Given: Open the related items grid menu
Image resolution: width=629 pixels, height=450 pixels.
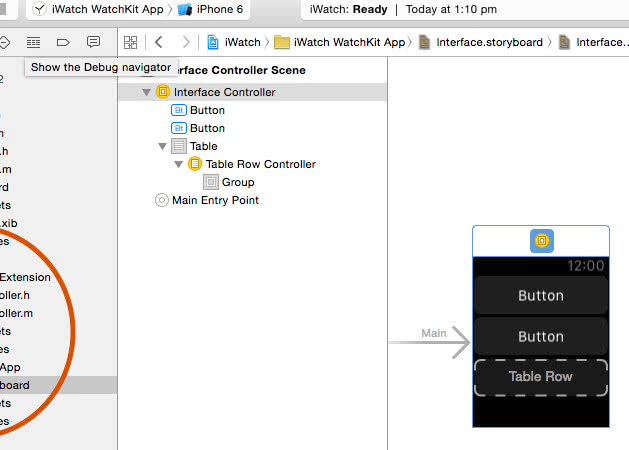Looking at the screenshot, I should (x=130, y=42).
